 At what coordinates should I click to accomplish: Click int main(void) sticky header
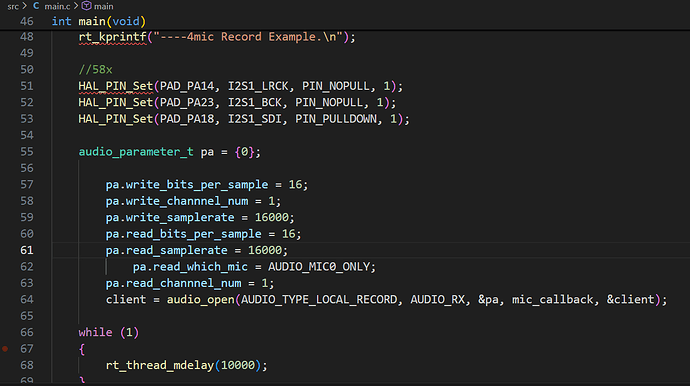[99, 21]
